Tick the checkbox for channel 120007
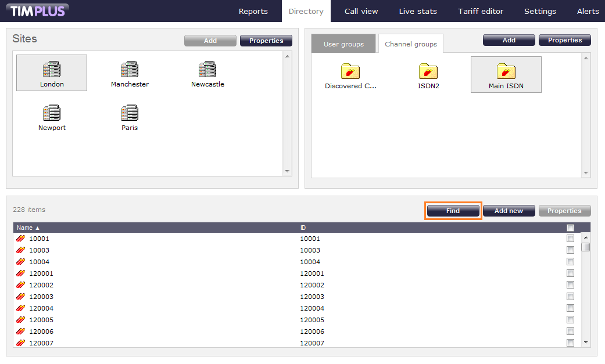This screenshot has height=364, width=605. pyautogui.click(x=570, y=343)
